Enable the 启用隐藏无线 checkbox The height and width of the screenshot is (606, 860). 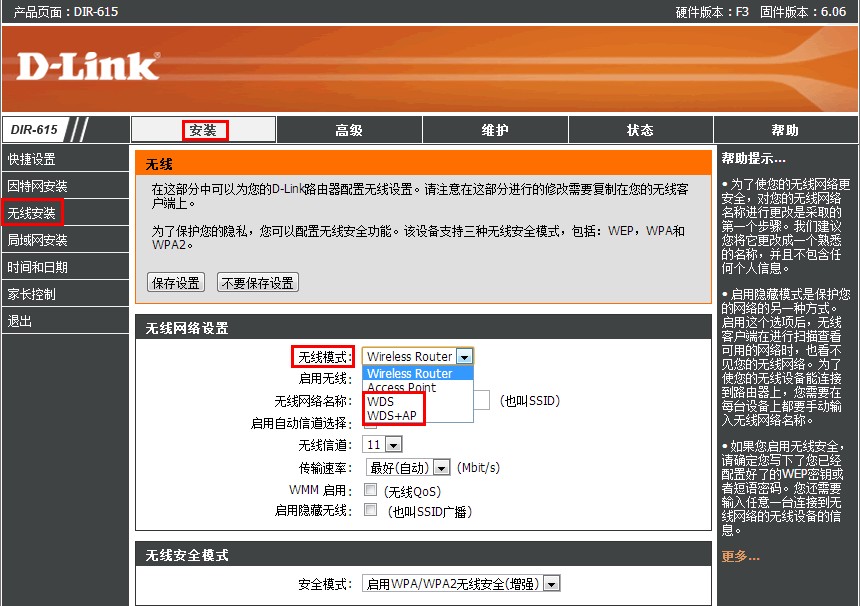pyautogui.click(x=371, y=510)
